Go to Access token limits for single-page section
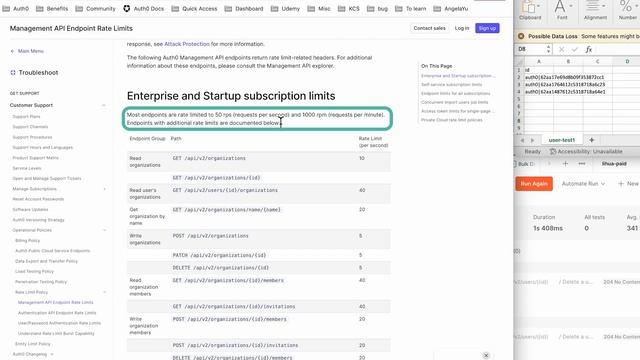640x360 pixels. pyautogui.click(x=458, y=111)
